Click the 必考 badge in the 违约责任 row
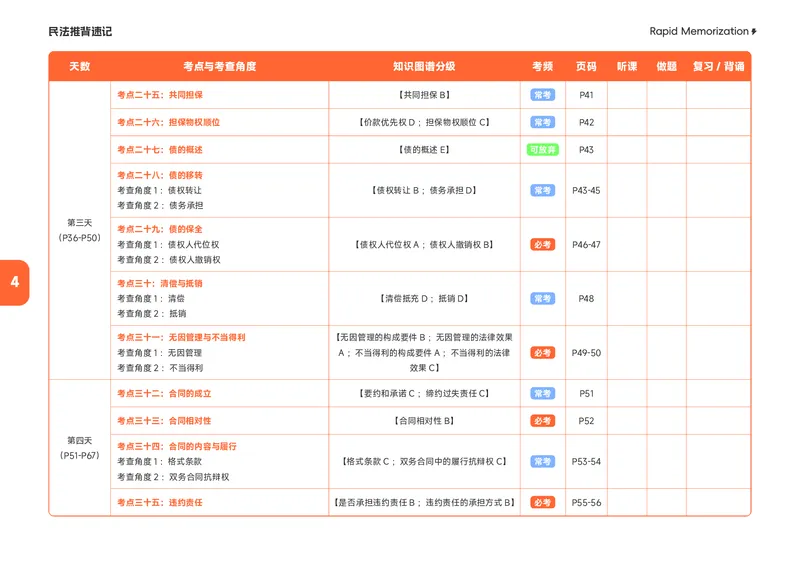The image size is (800, 566). point(542,503)
